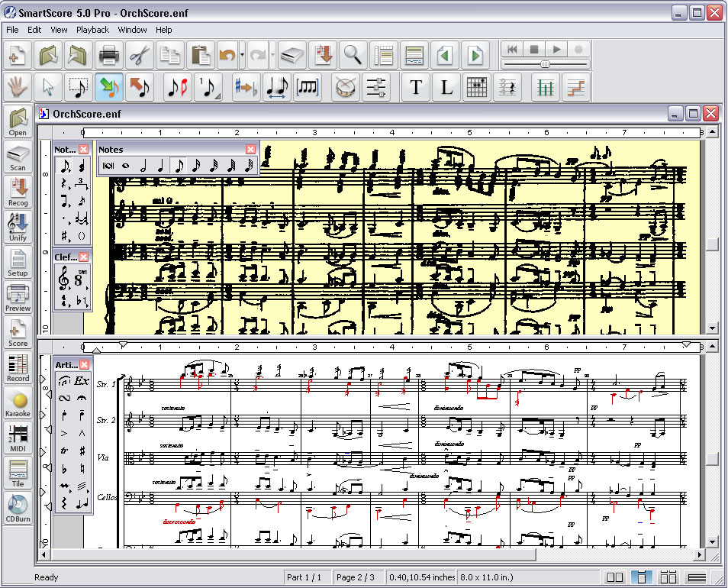The height and width of the screenshot is (588, 728).
Task: Open the View menu
Action: (59, 30)
